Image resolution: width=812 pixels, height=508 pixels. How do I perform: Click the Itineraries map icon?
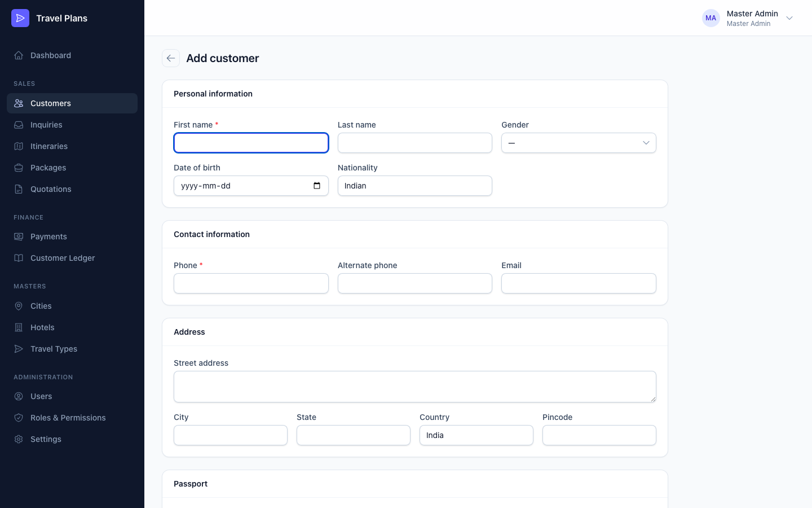pyautogui.click(x=19, y=146)
